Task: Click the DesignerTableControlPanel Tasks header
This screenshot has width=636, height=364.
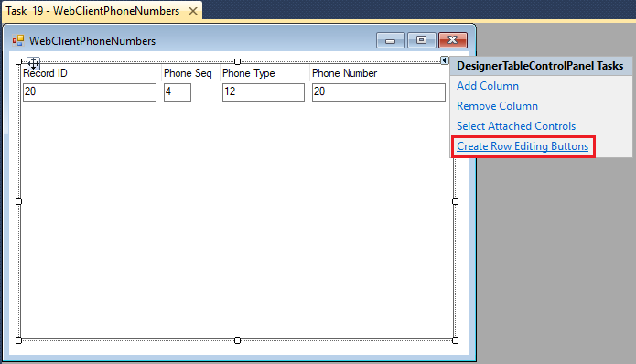Action: [540, 66]
